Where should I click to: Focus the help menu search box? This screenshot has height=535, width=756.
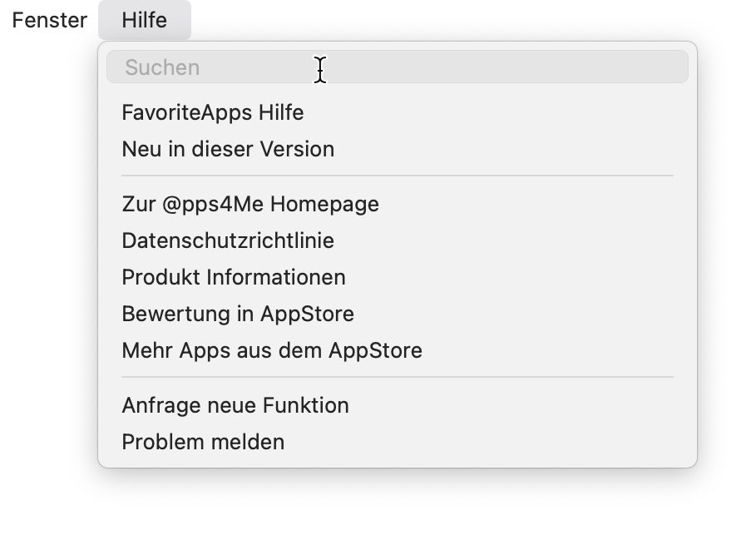pos(398,67)
